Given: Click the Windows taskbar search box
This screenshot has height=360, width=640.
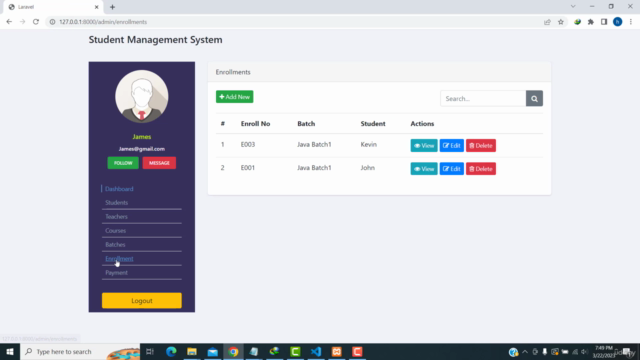Looking at the screenshot, I should (80, 351).
